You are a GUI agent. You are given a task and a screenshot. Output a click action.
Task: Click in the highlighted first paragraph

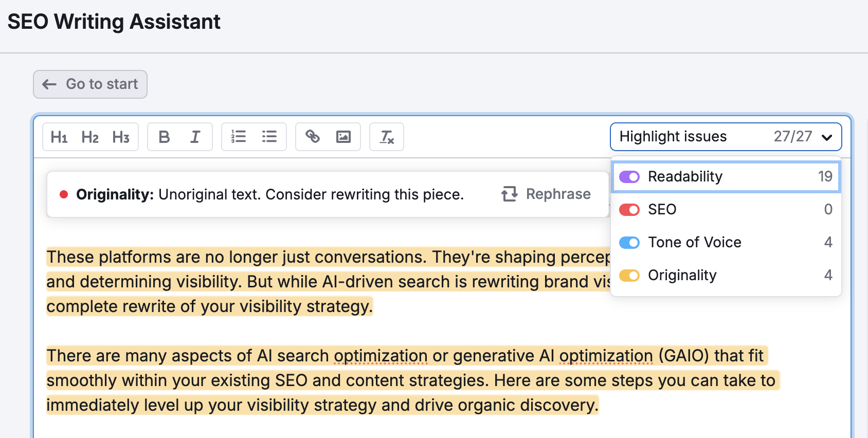point(257,282)
